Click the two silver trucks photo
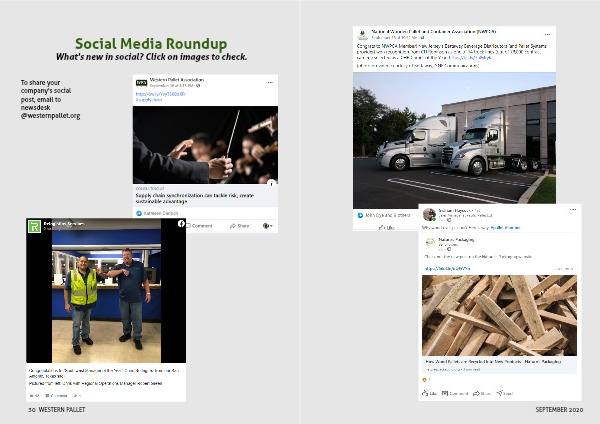 click(454, 140)
